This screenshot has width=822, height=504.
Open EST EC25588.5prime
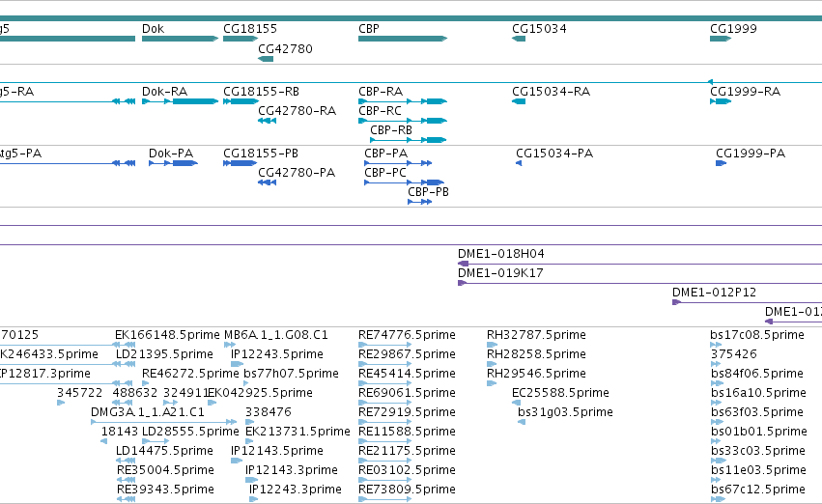pos(560,393)
